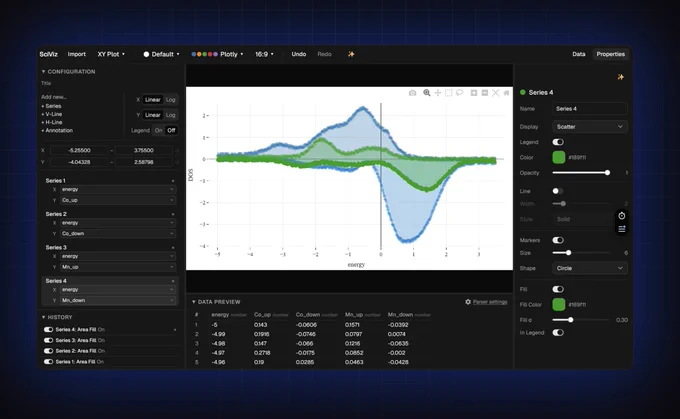680x419 pixels.
Task: Open the Default theme dropdown
Action: [161, 54]
